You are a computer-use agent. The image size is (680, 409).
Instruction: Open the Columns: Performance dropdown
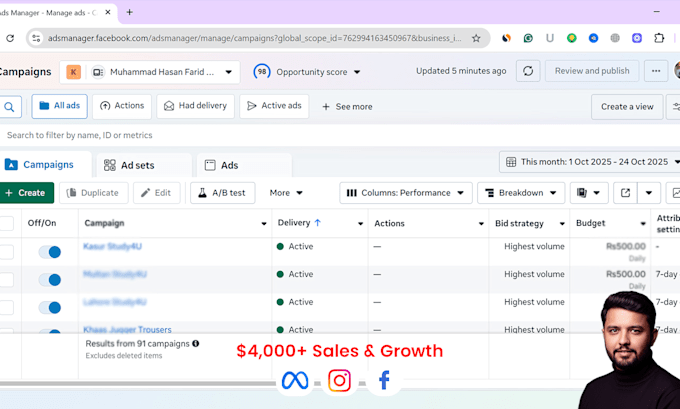tap(405, 193)
